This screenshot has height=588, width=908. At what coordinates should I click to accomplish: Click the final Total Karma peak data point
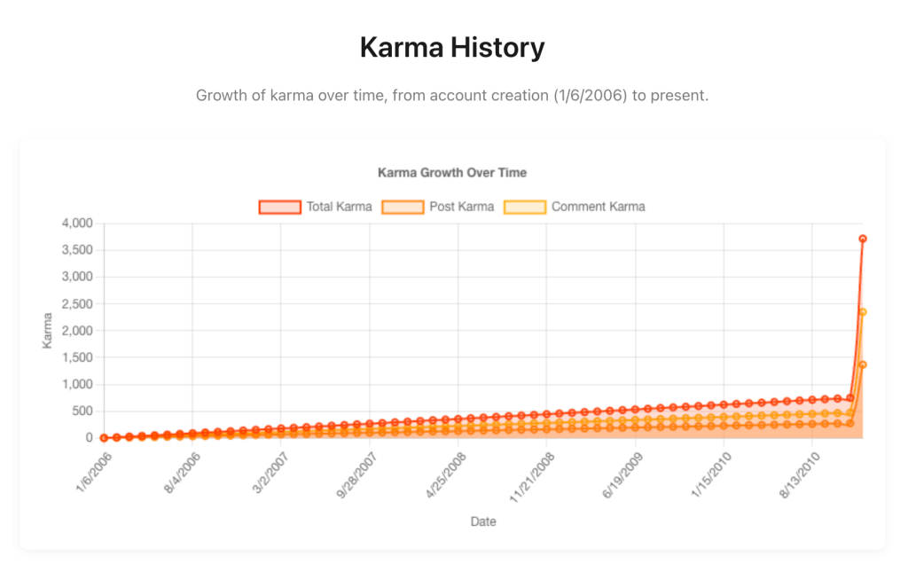(x=862, y=239)
